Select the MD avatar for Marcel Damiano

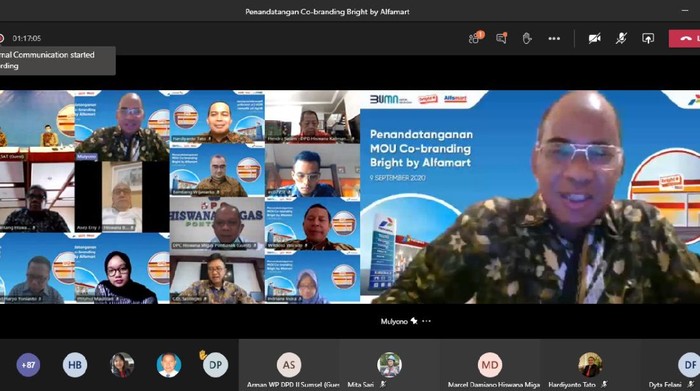tap(490, 365)
